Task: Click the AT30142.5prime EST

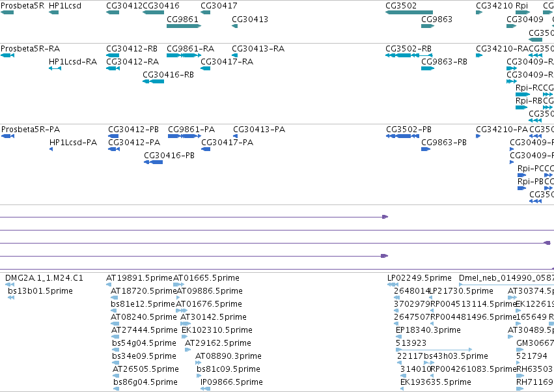Action: click(186, 324)
